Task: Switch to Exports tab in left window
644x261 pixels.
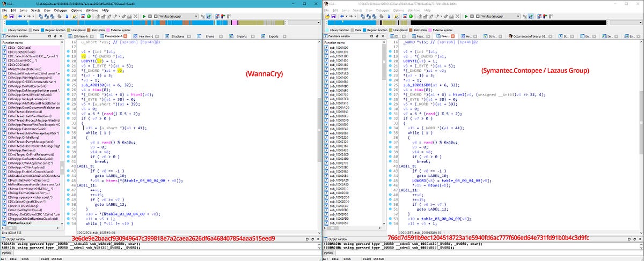Action: pos(274,36)
